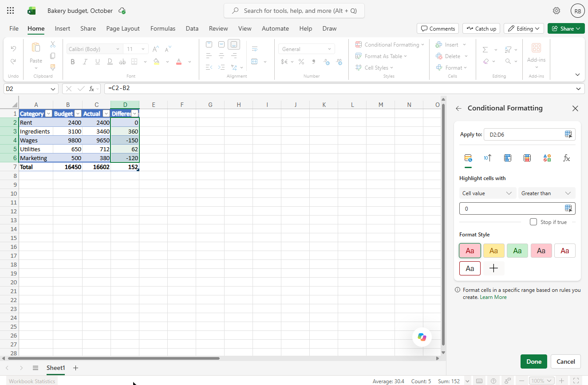This screenshot has width=588, height=385.
Task: Open the Learn More link
Action: click(493, 297)
